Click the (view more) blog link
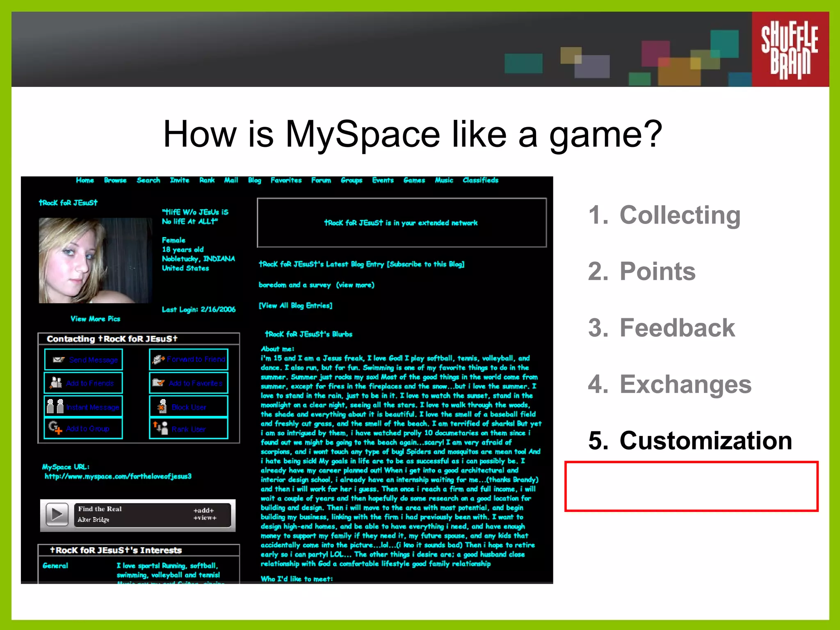 [355, 285]
